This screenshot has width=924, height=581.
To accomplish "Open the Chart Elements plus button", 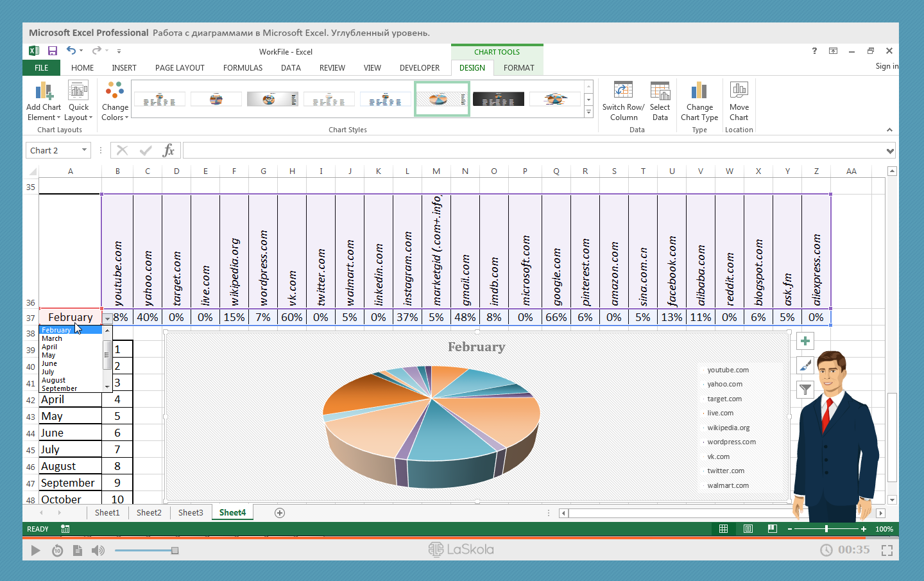I will pos(805,341).
